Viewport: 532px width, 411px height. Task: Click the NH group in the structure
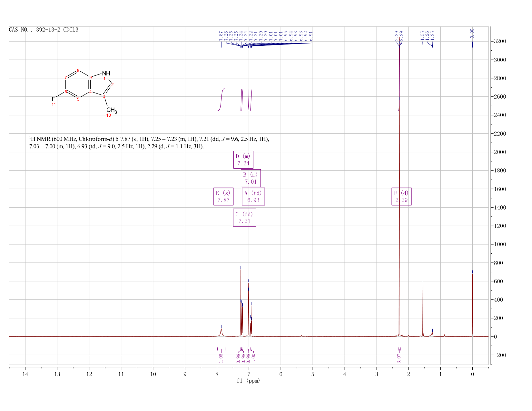tap(106, 73)
